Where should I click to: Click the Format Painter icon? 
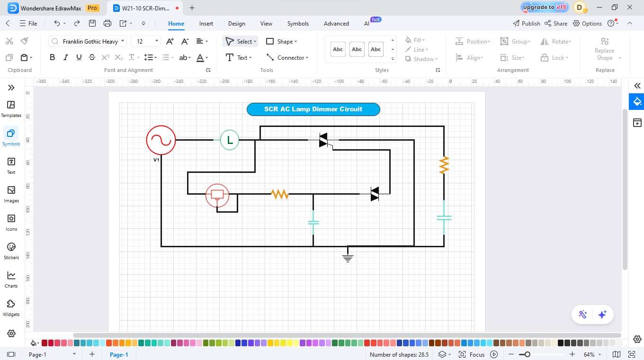(x=24, y=41)
